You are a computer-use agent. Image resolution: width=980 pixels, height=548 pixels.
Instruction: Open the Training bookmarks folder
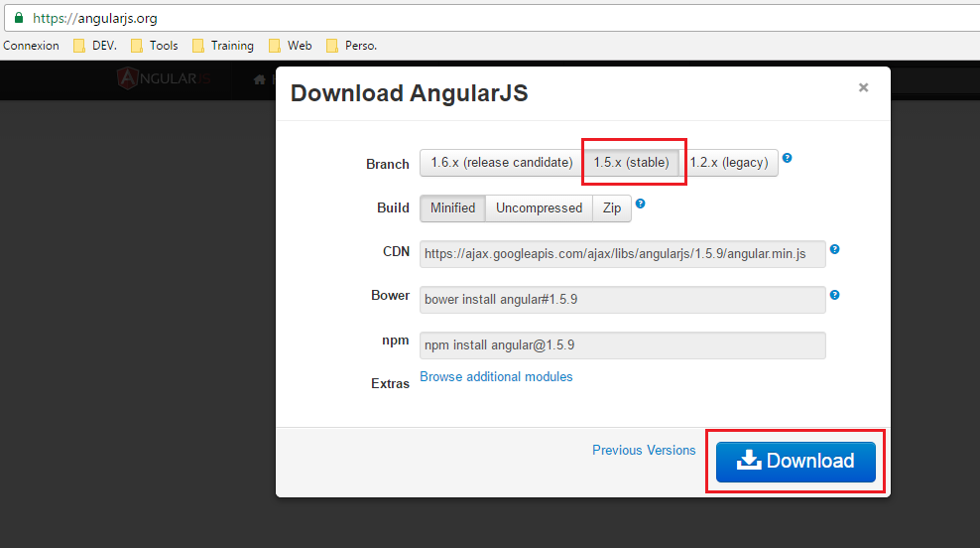(223, 46)
